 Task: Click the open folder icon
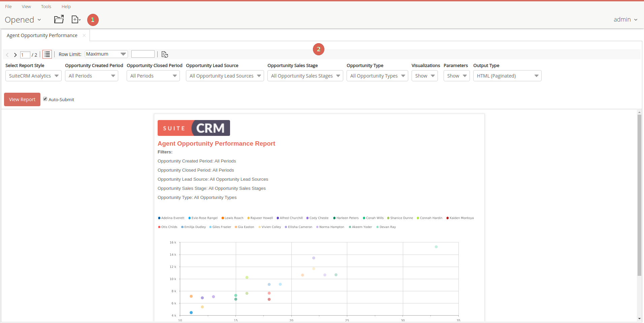pyautogui.click(x=59, y=20)
